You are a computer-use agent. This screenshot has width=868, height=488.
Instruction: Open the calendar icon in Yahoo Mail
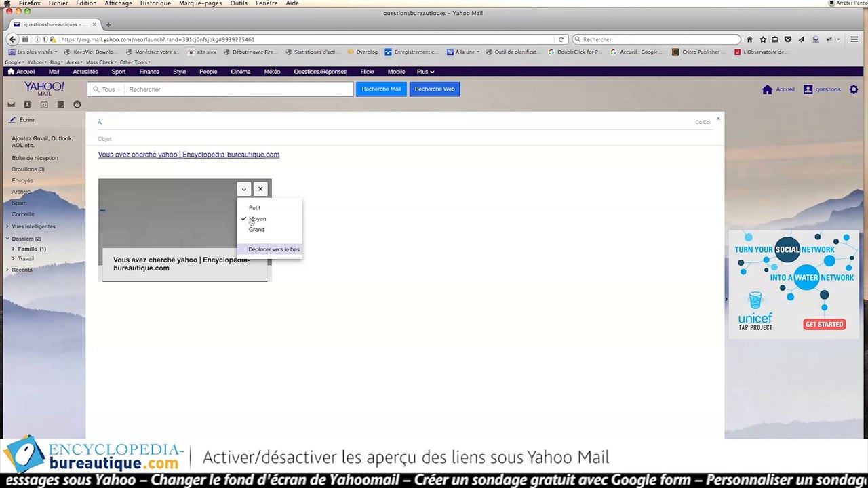pos(44,104)
